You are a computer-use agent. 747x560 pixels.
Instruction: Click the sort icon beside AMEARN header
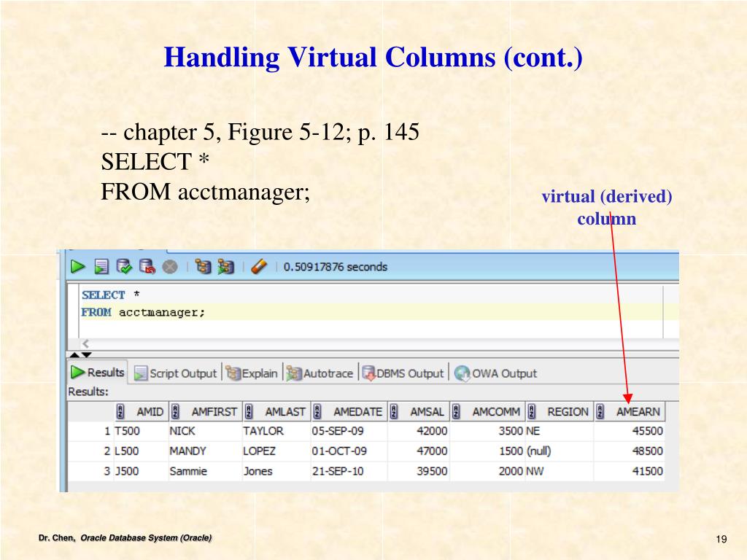tap(600, 411)
